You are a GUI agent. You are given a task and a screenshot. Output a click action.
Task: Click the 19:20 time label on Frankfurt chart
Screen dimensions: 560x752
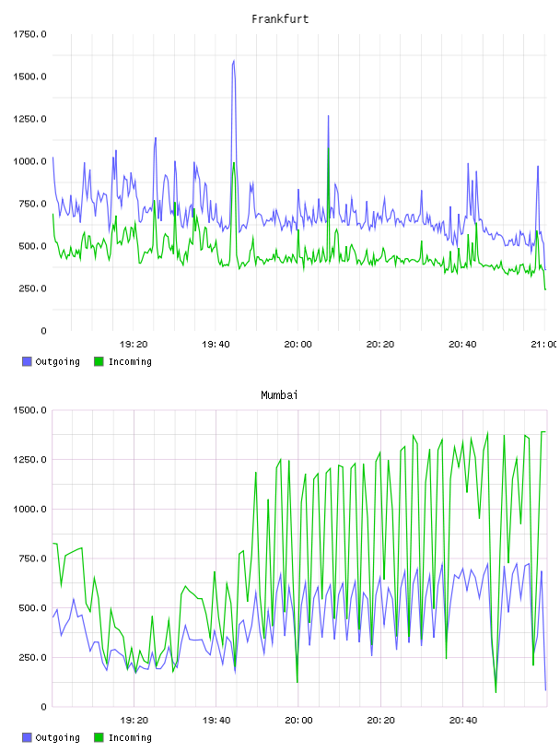134,345
